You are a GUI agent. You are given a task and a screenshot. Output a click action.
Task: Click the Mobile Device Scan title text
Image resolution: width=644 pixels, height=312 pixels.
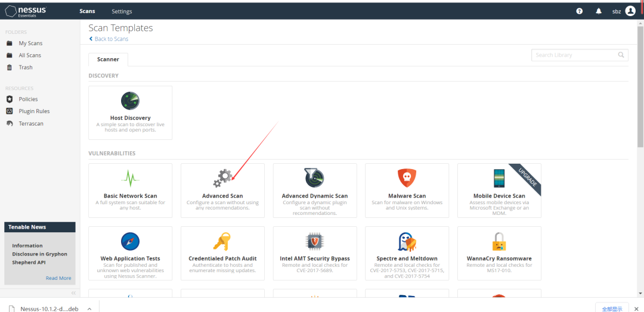(499, 196)
